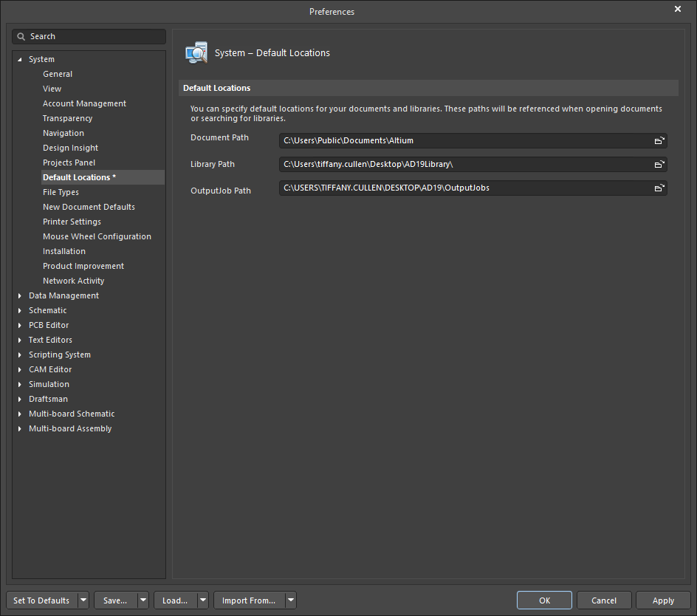Screen dimensions: 697x616
Task: Click browse folder icon for Document Path
Action: point(659,141)
